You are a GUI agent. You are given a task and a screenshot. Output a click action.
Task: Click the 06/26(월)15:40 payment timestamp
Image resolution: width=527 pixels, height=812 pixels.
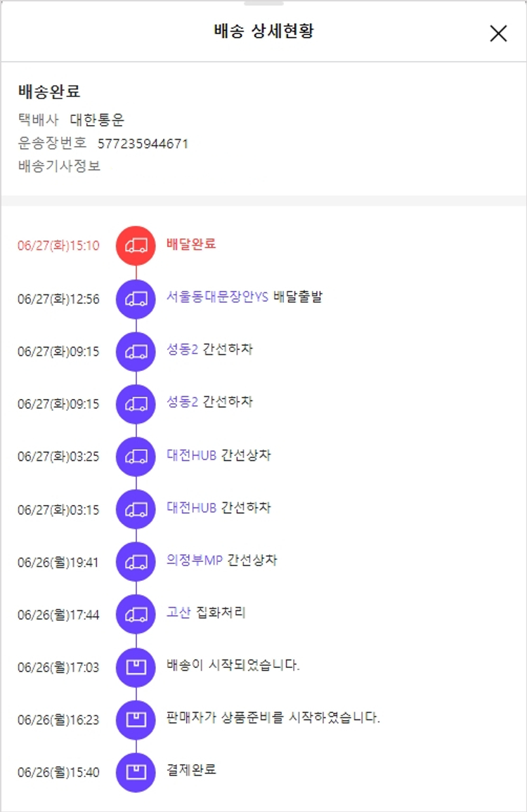[x=58, y=773]
